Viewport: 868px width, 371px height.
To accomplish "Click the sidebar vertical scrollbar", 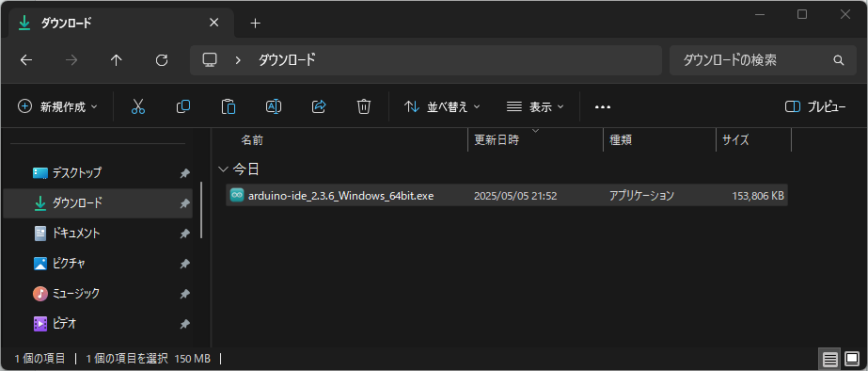I will pos(201,210).
